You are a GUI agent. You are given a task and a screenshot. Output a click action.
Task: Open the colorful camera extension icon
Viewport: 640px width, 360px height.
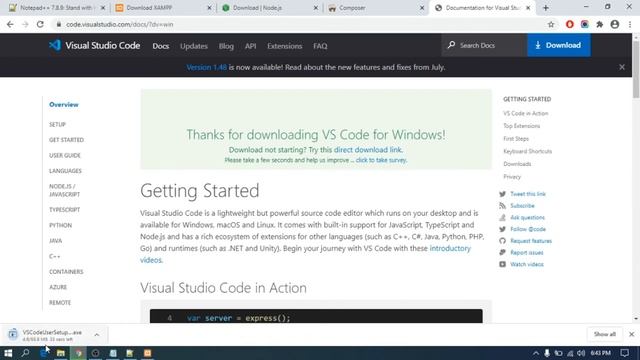(x=584, y=24)
